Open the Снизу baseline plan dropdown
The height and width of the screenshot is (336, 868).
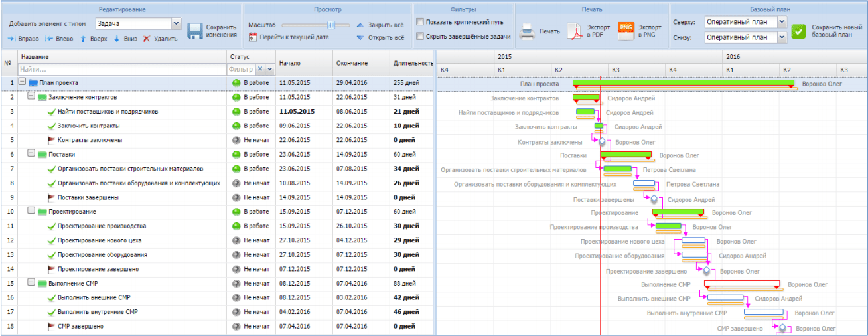tap(781, 37)
